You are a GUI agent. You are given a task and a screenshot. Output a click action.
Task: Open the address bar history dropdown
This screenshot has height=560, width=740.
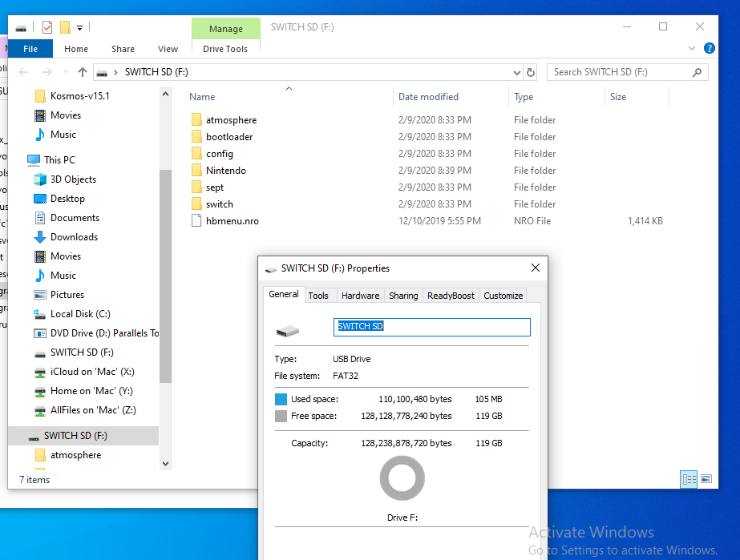tap(517, 72)
